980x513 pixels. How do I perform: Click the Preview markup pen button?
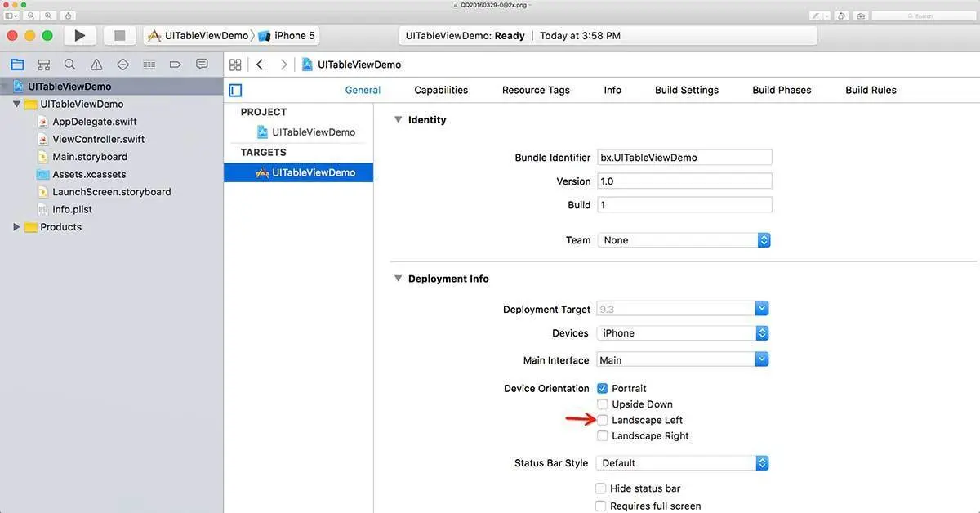(819, 16)
